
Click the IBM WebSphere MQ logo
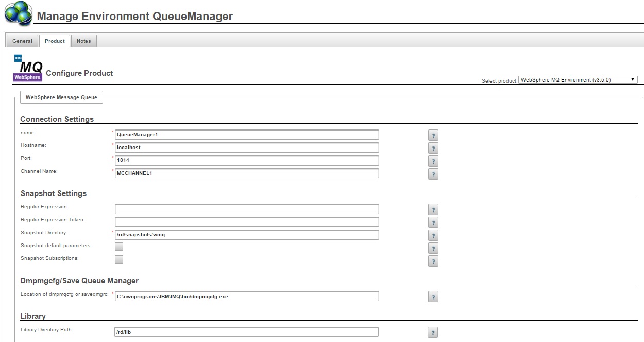click(28, 68)
